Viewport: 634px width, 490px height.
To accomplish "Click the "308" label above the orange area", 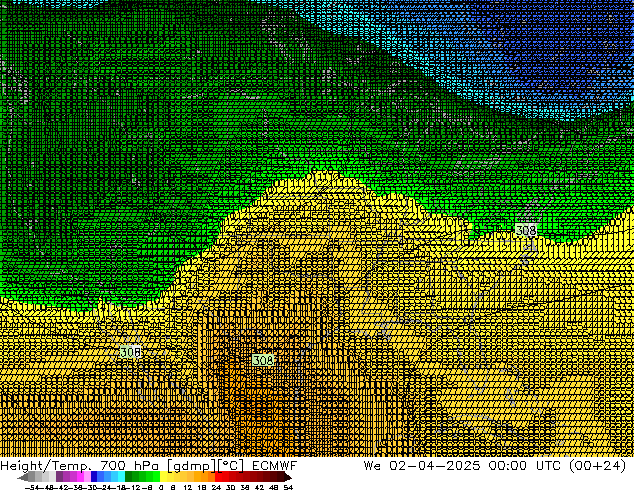I will [263, 360].
